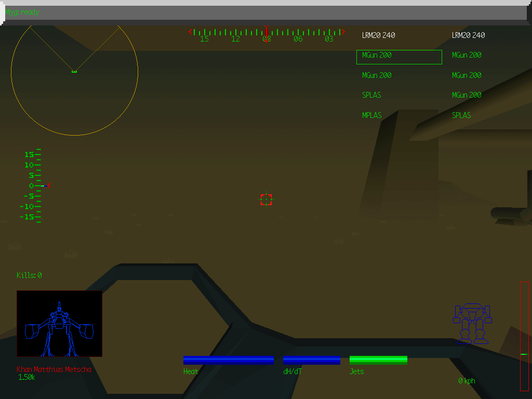Click the bottom MGun 200 in right column

point(465,95)
